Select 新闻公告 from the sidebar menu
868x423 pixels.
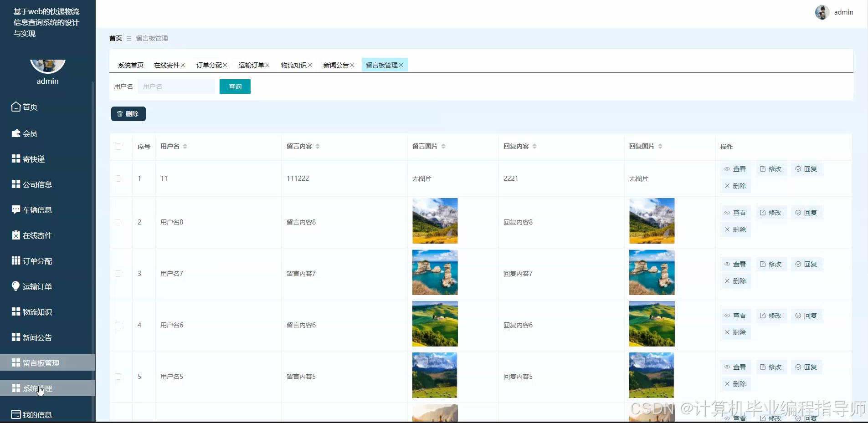37,337
